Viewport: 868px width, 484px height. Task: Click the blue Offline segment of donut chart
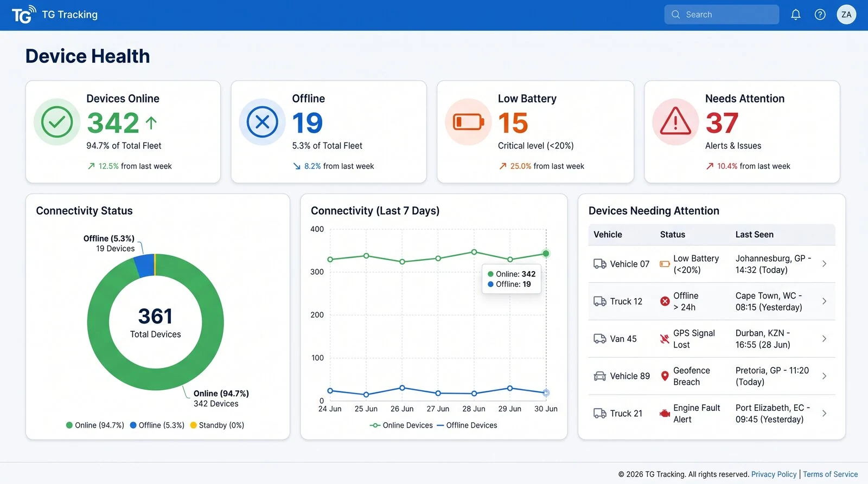pos(144,266)
